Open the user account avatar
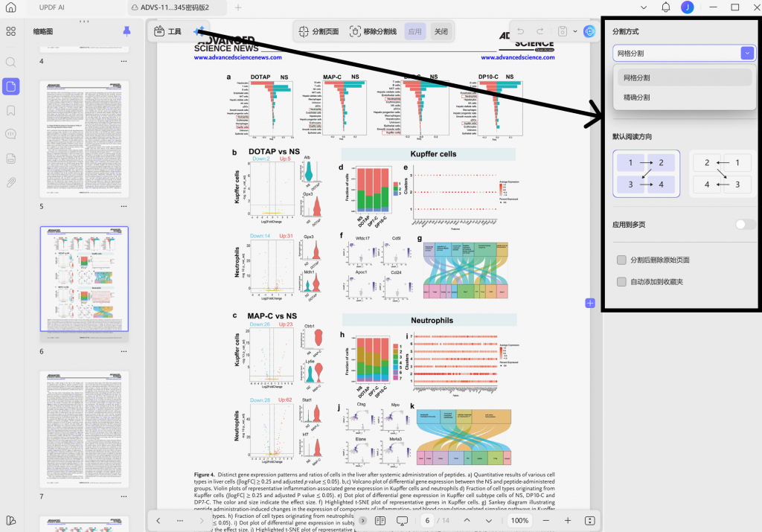The image size is (762, 532). (x=687, y=7)
